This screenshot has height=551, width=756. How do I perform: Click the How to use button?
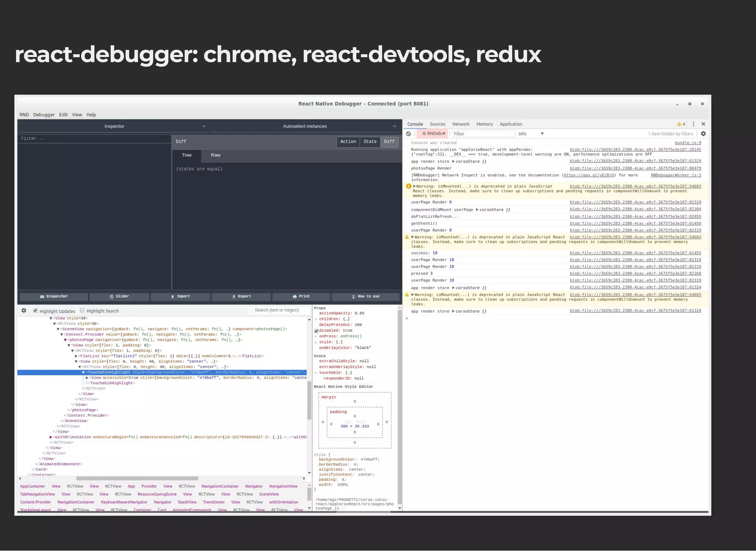pos(365,296)
